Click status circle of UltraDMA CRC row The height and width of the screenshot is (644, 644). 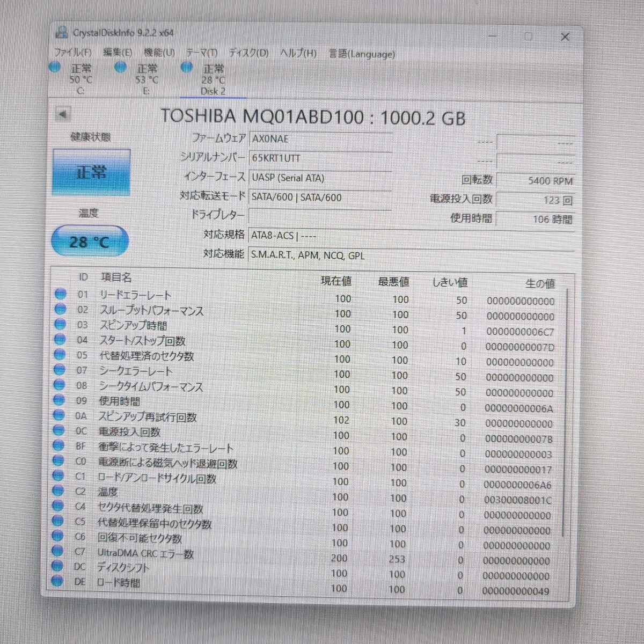click(x=57, y=551)
